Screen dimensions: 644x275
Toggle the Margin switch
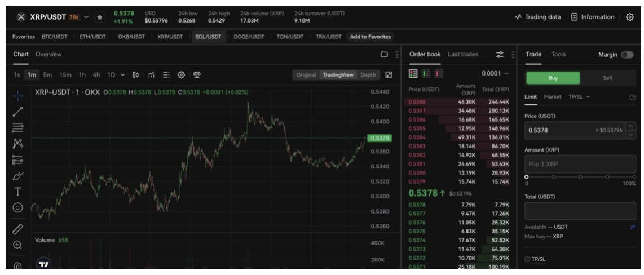627,55
